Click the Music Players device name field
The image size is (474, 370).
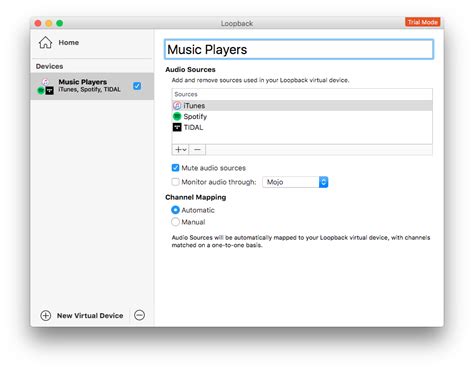point(299,49)
